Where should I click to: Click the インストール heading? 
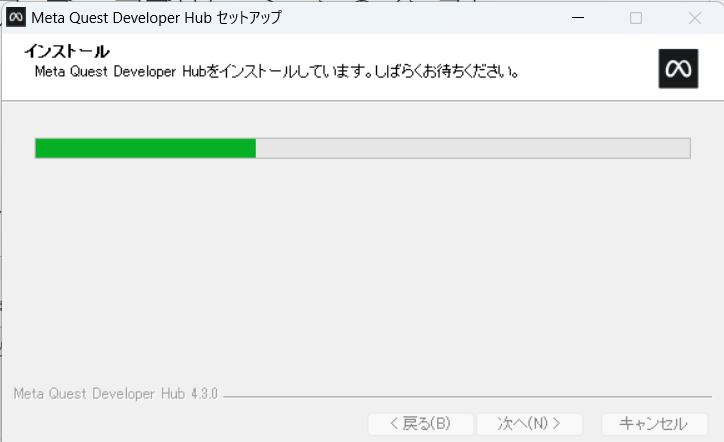[x=67, y=51]
